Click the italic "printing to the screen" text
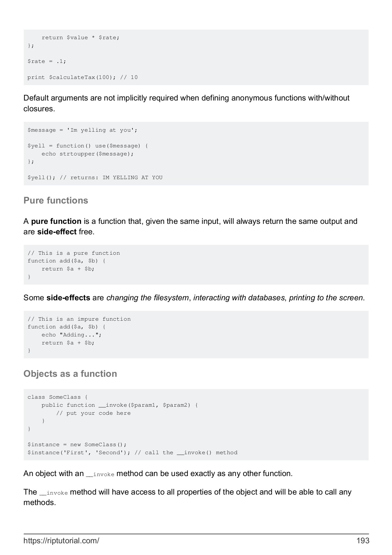This screenshot has height=555, width=392. (326, 298)
